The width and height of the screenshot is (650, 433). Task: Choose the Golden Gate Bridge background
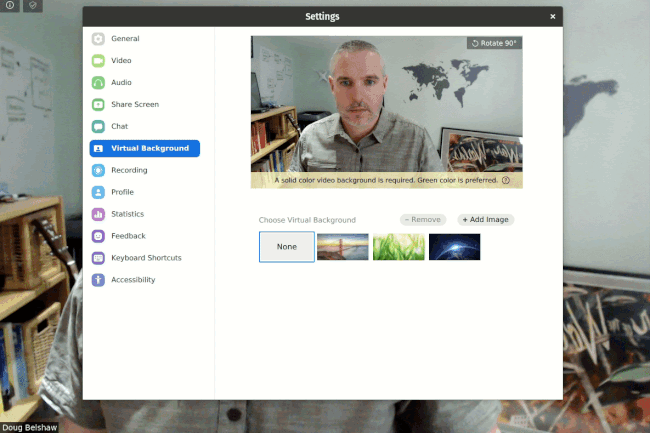343,247
